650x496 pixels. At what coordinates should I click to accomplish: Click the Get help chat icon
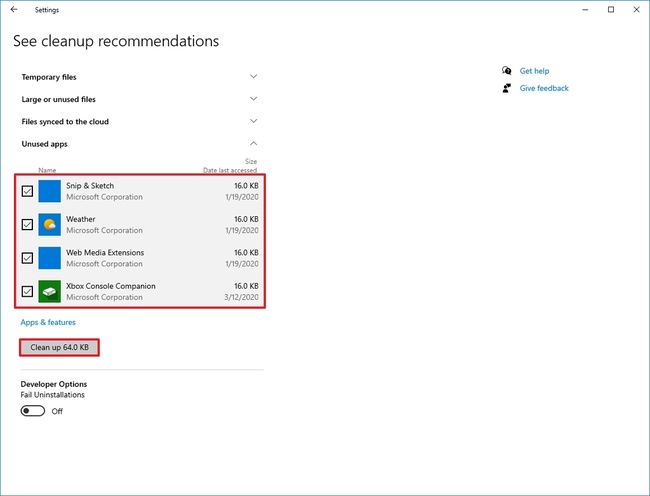click(507, 70)
